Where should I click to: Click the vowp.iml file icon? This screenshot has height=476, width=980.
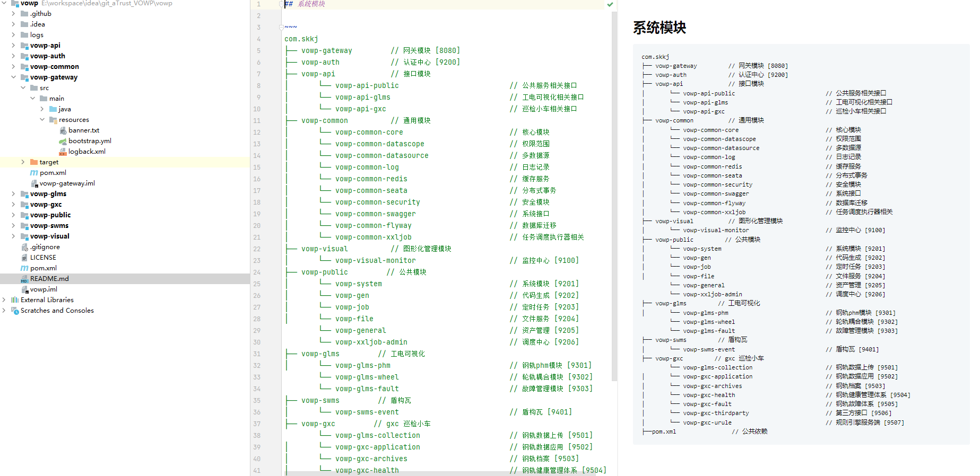[24, 289]
